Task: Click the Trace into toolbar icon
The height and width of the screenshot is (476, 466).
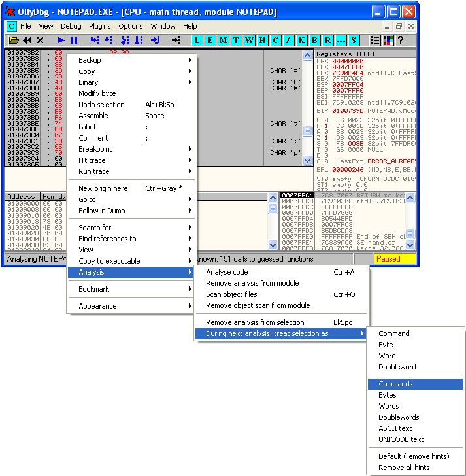Action: pyautogui.click(x=125, y=40)
